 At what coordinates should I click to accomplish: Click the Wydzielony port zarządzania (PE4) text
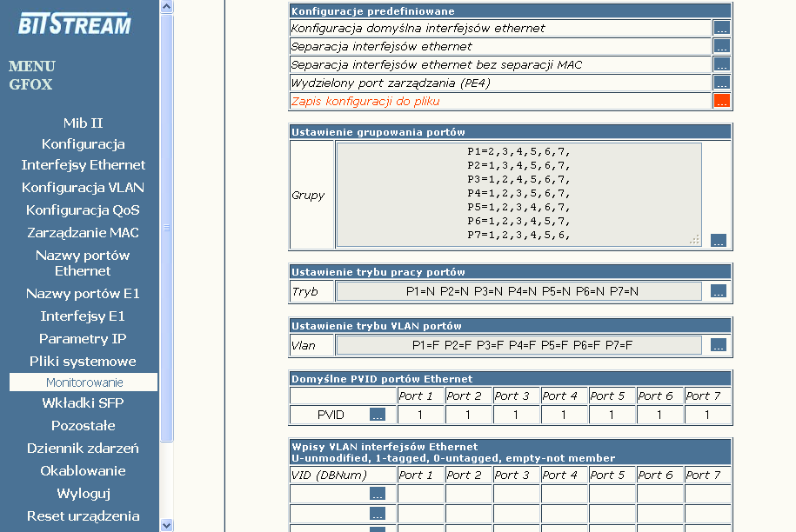point(391,83)
